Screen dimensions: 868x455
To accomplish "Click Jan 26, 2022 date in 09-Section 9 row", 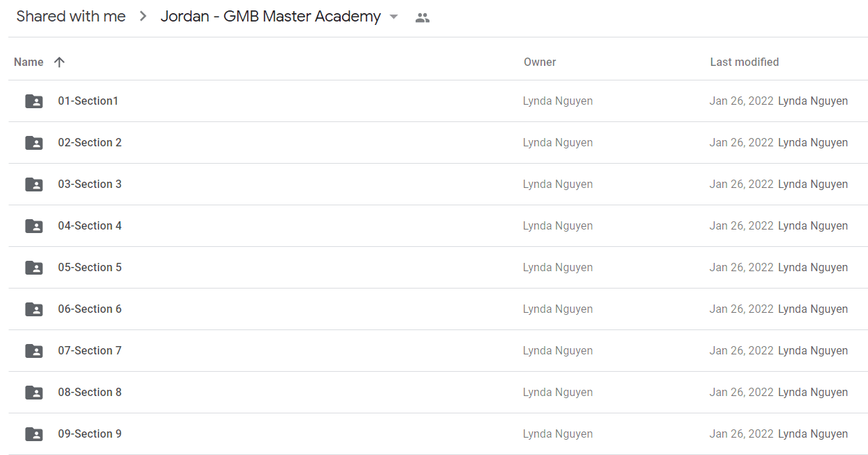I will click(741, 434).
